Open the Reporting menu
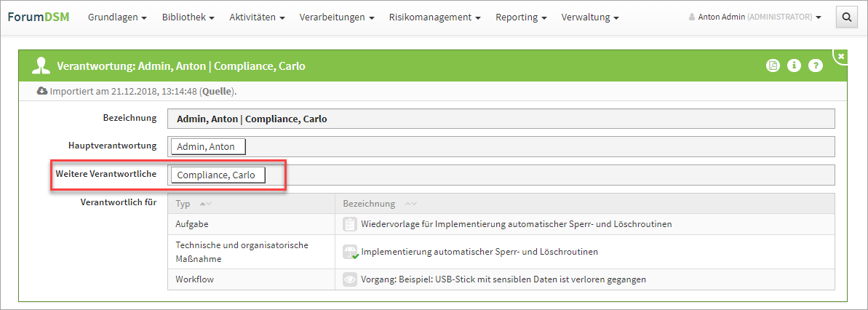The image size is (868, 310). [x=521, y=17]
